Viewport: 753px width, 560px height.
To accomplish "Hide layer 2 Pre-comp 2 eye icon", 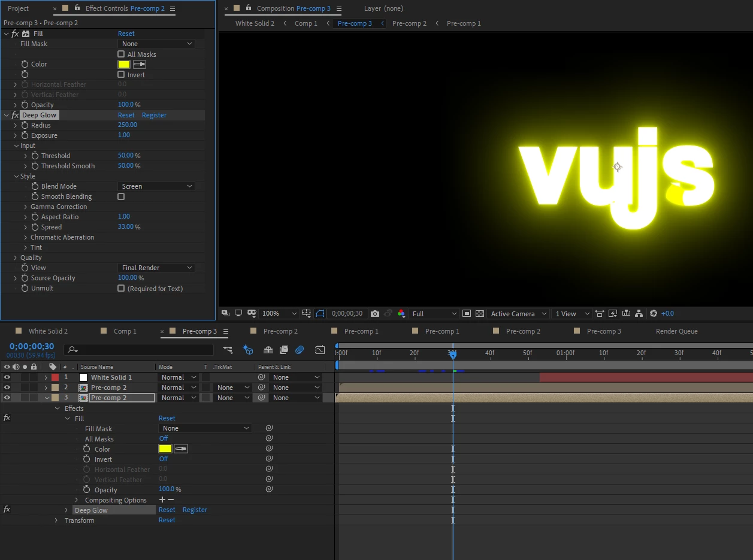I will click(7, 388).
